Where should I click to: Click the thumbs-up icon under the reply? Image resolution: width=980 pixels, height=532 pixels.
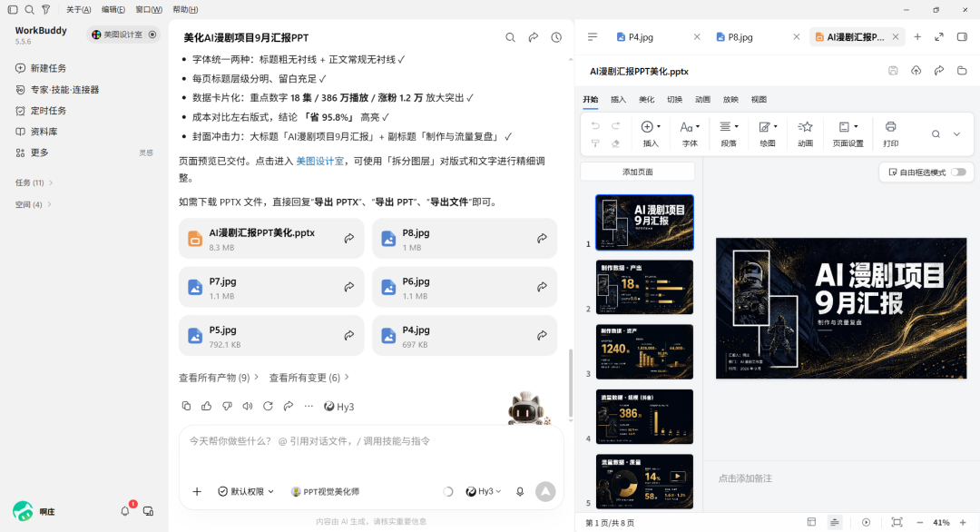(206, 407)
